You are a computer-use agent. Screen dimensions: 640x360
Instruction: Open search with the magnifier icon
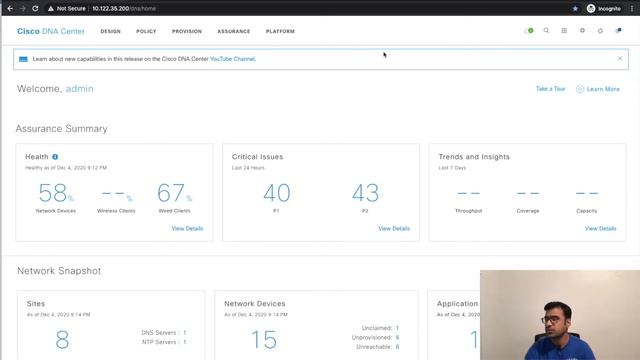click(546, 31)
